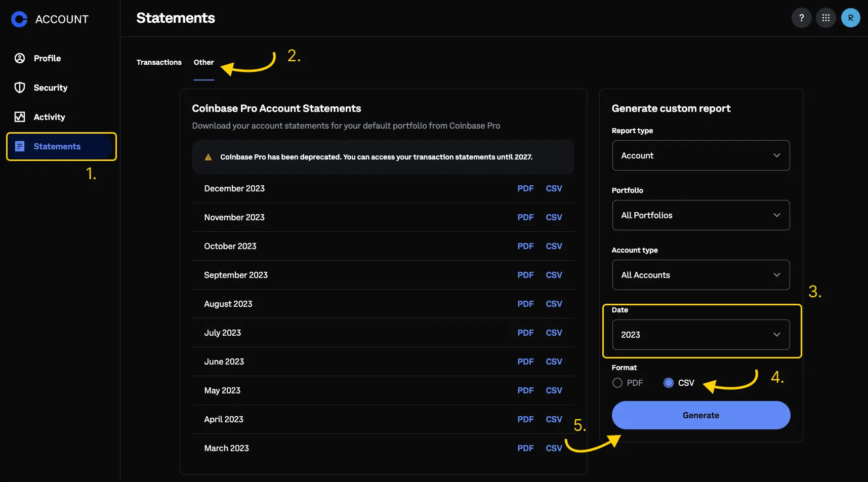Download October 2023 CSV statement

coord(554,246)
